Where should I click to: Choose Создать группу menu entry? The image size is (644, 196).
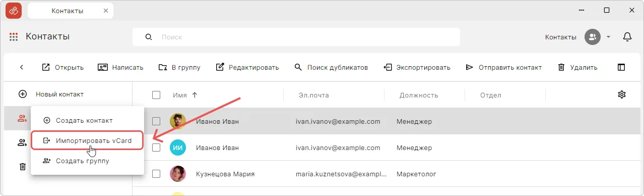coord(87,161)
